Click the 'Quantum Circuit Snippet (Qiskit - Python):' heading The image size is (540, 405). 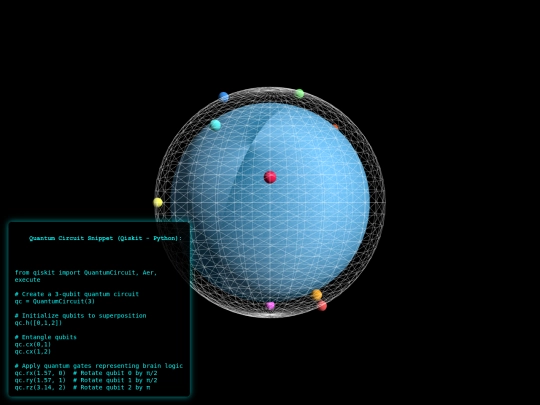[x=105, y=238]
